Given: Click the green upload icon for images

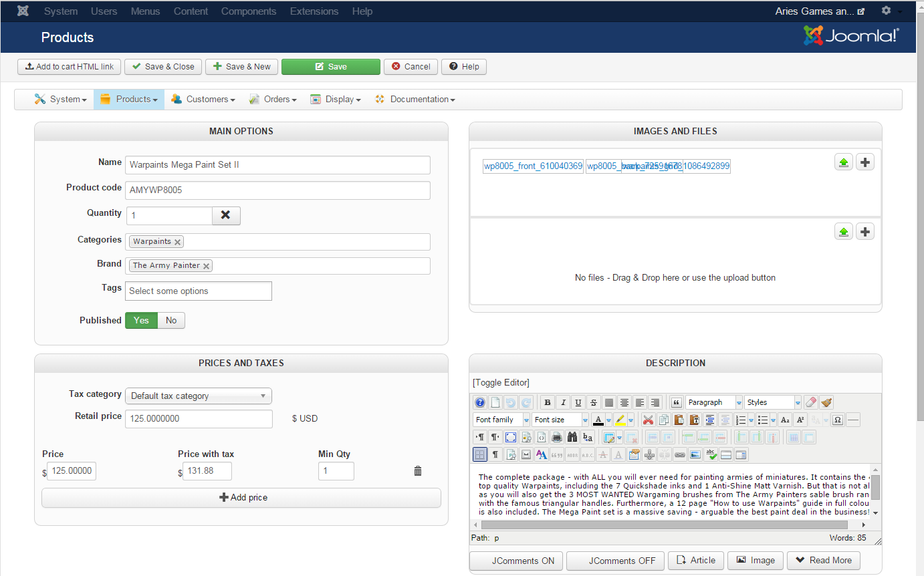Looking at the screenshot, I should pos(844,162).
